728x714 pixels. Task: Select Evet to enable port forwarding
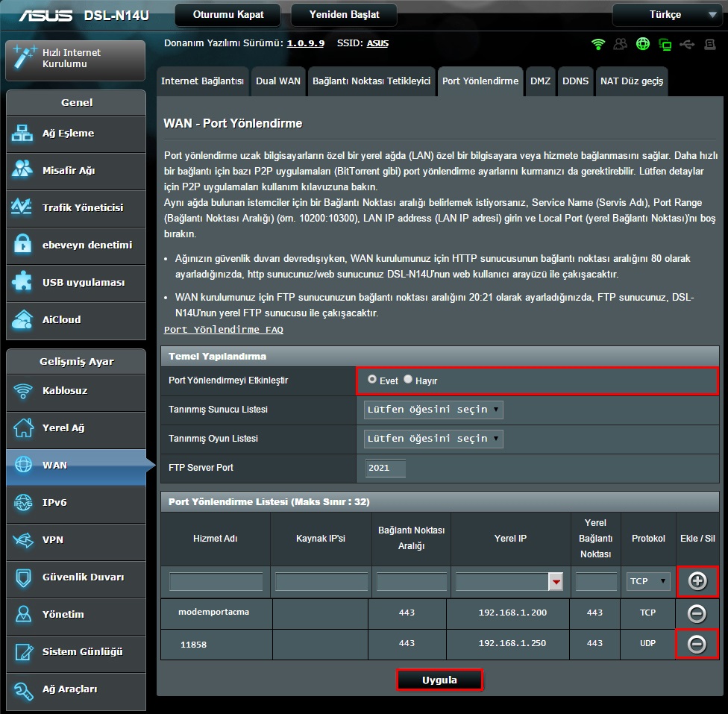[x=372, y=379]
